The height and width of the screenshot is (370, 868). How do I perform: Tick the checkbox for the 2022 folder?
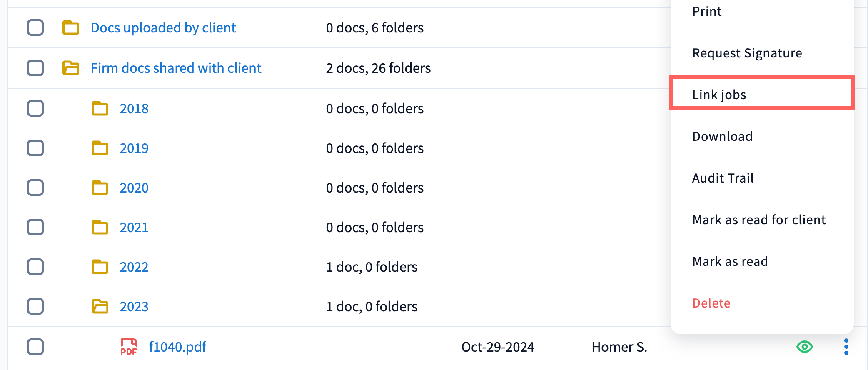[x=35, y=267]
